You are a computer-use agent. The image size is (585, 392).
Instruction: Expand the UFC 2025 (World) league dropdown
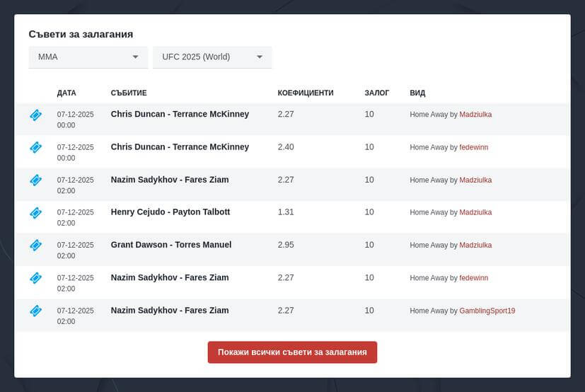pyautogui.click(x=212, y=57)
